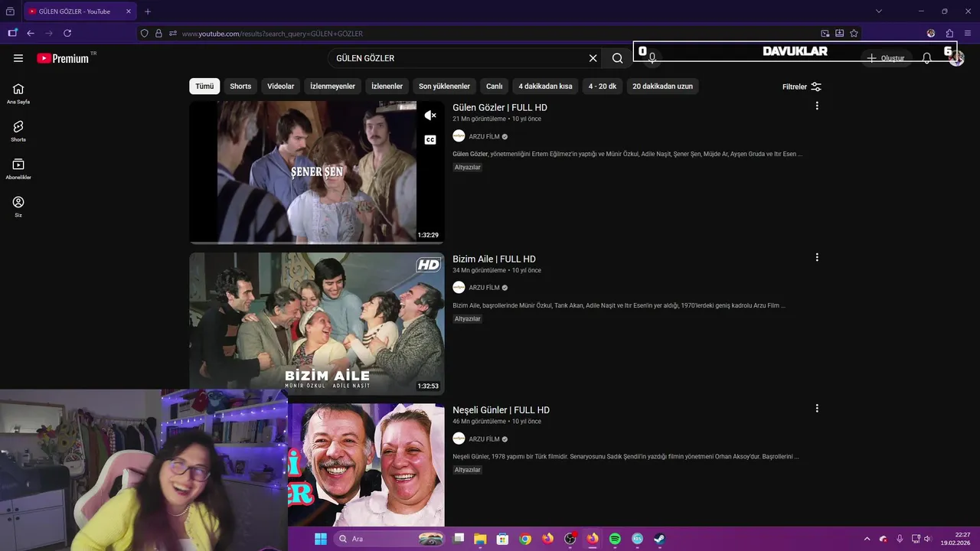Viewport: 980px width, 551px height.
Task: Open more options for Bizim Aile video
Action: (817, 258)
